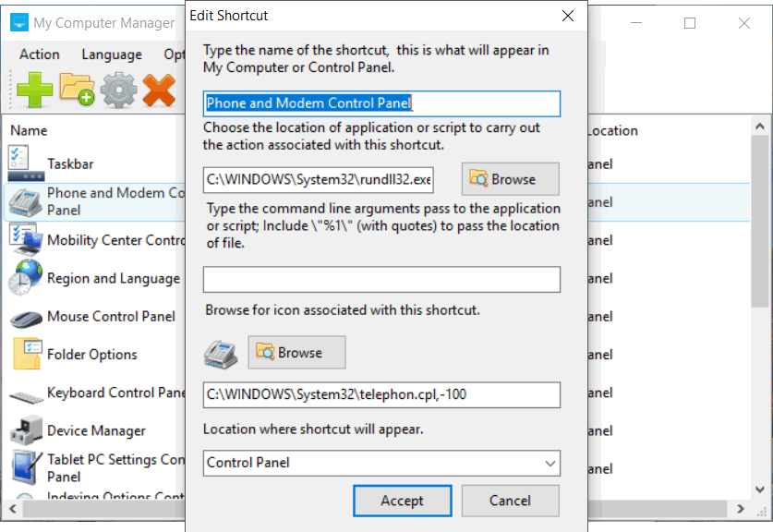The image size is (773, 532).
Task: Click the shortcut name text field
Action: (380, 103)
